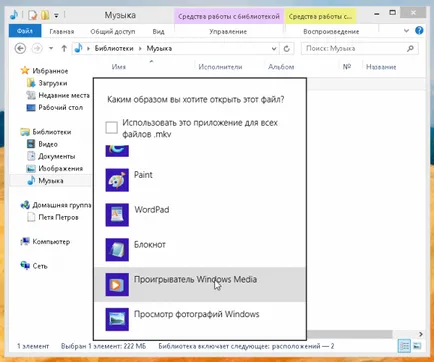This screenshot has width=434, height=362.
Task: Choose Проигрыватель Windows Media to open file
Action: pyautogui.click(x=200, y=284)
